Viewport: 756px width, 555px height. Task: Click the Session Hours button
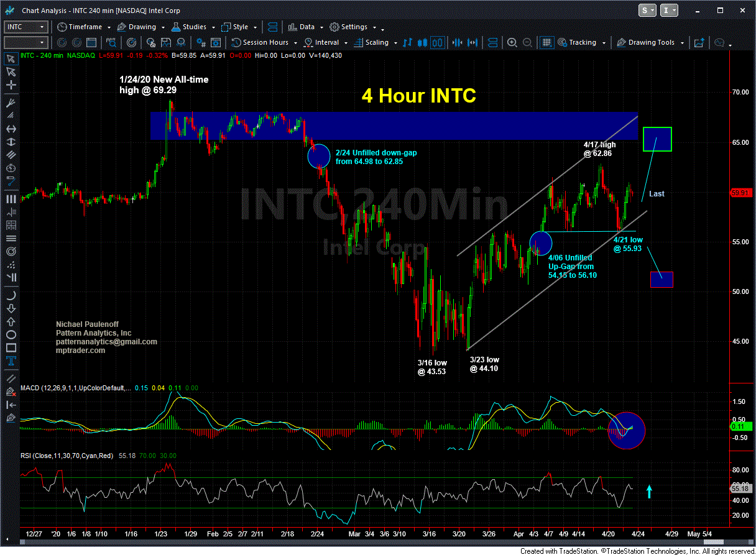click(x=260, y=43)
